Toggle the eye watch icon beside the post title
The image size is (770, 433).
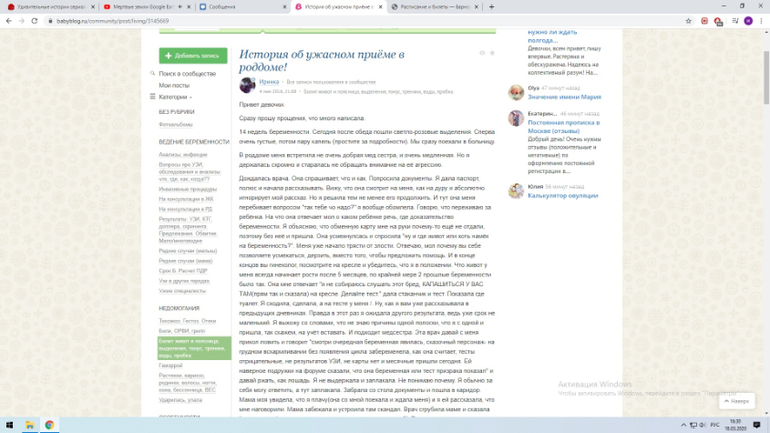pyautogui.click(x=481, y=53)
